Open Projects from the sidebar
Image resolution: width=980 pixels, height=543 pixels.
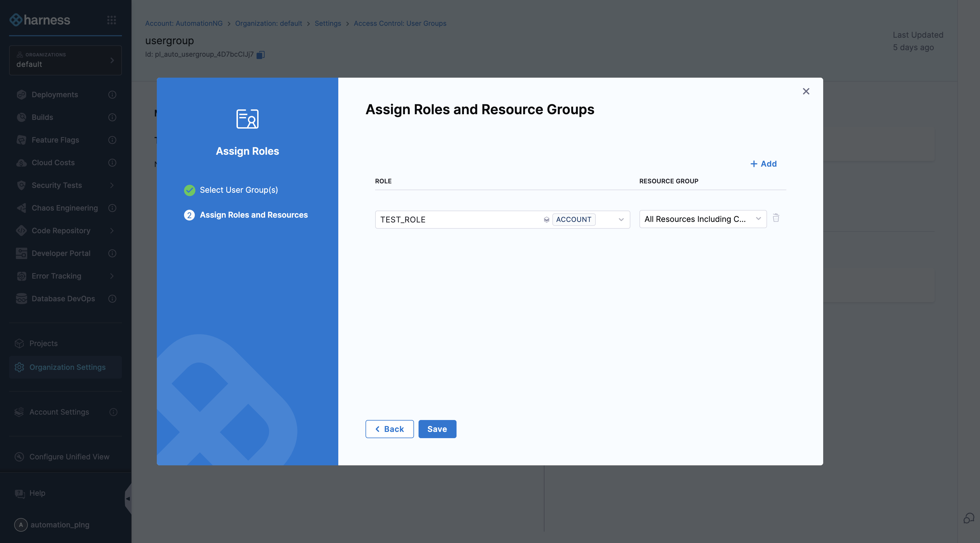click(x=43, y=343)
